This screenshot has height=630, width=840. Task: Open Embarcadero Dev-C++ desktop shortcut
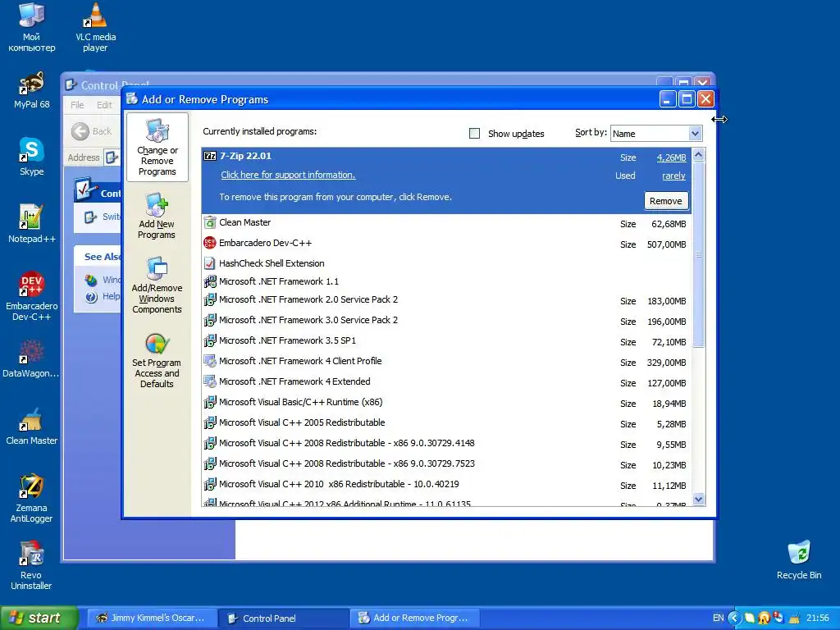[x=32, y=284]
